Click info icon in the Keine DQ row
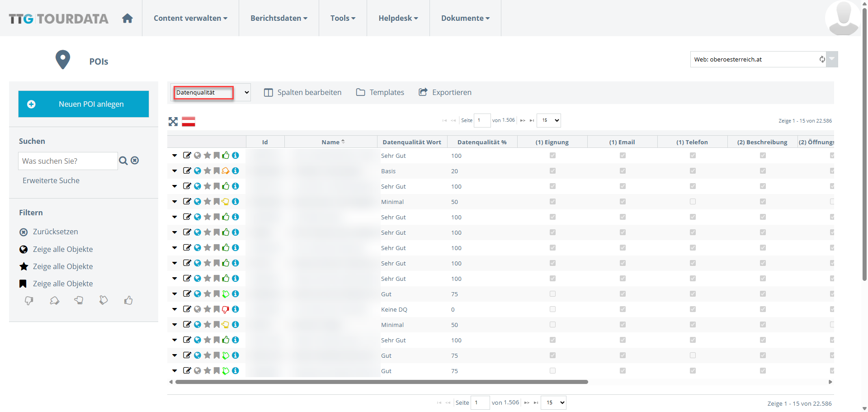The width and height of the screenshot is (868, 412). [x=236, y=309]
